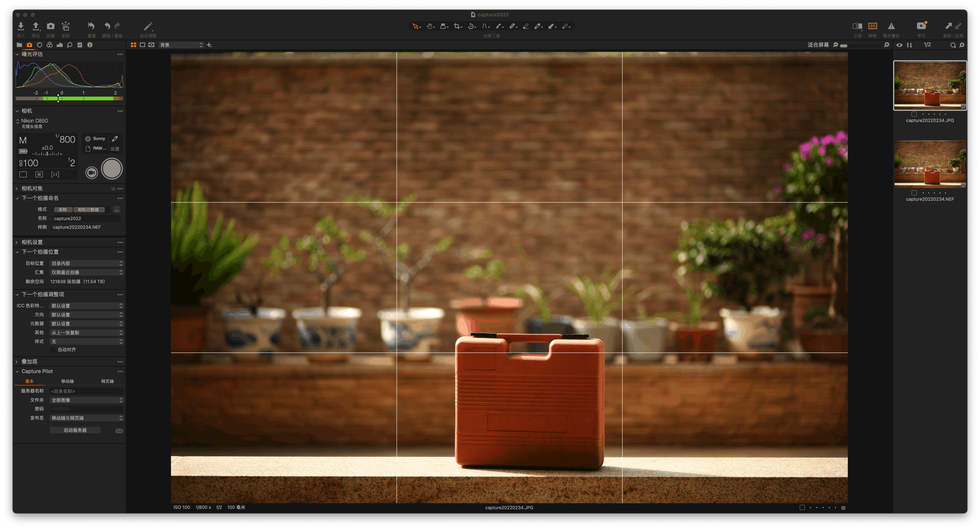This screenshot has height=529, width=980.
Task: Select the Pan hand cursor tool
Action: pyautogui.click(x=430, y=26)
